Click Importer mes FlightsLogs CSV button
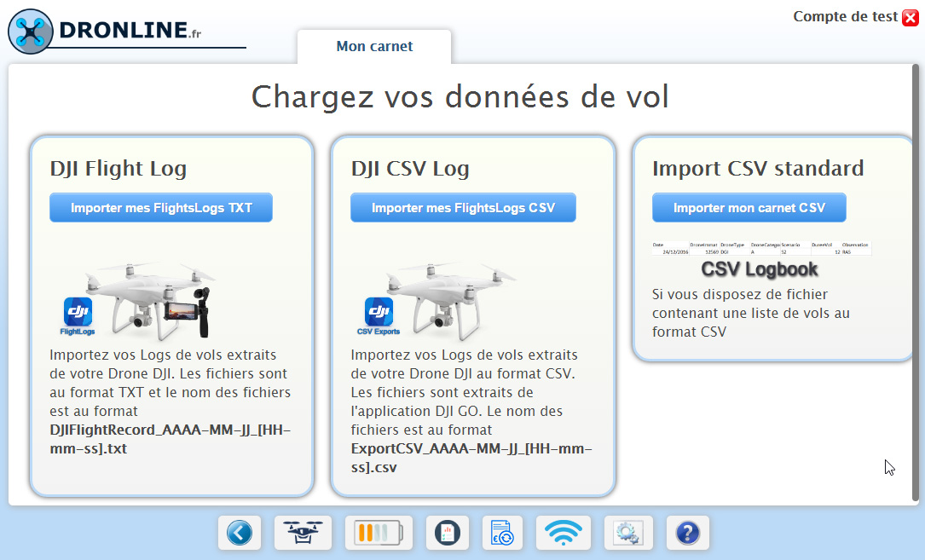This screenshot has height=560, width=925. tap(463, 208)
